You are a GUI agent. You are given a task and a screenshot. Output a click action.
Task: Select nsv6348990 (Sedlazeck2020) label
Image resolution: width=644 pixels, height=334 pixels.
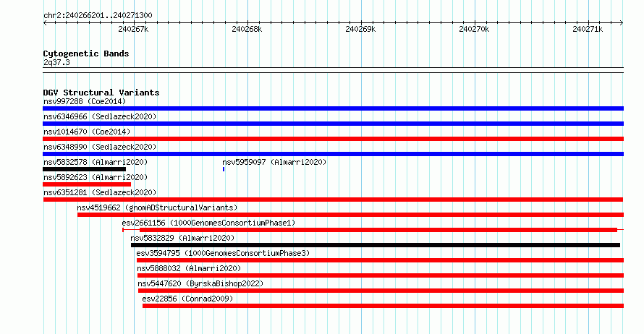[x=100, y=147]
